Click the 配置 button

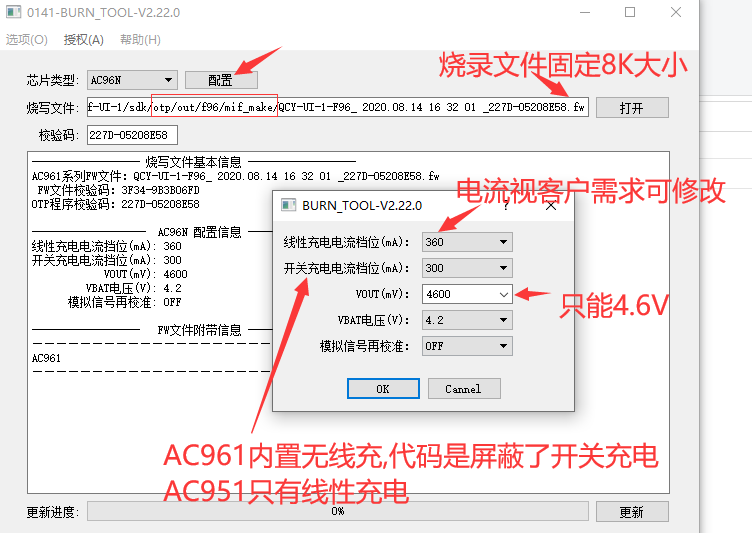click(221, 80)
